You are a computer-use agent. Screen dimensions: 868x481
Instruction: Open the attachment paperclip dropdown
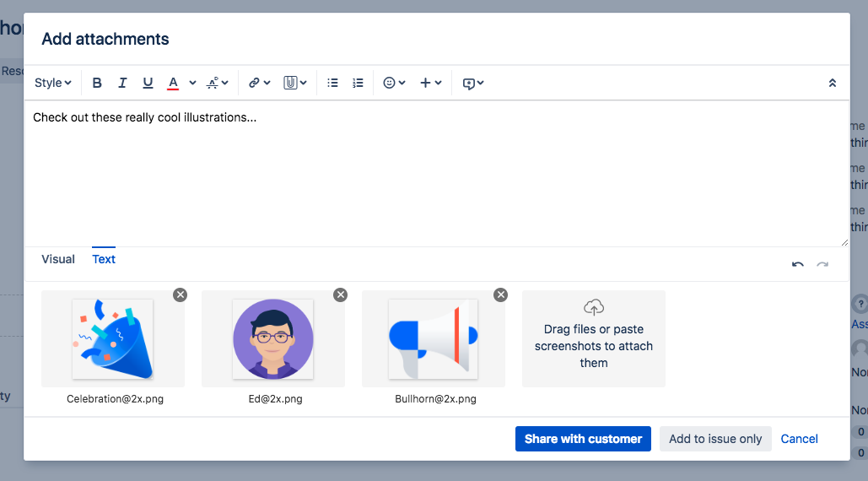(x=294, y=83)
